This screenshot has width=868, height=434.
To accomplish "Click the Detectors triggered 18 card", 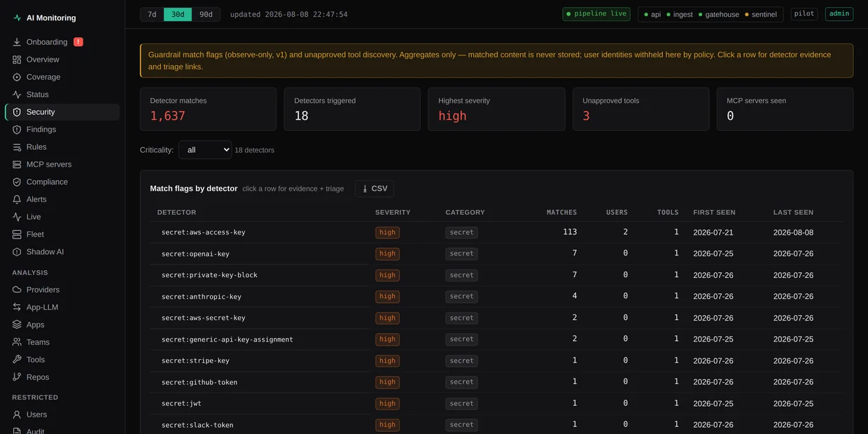I will pyautogui.click(x=352, y=109).
